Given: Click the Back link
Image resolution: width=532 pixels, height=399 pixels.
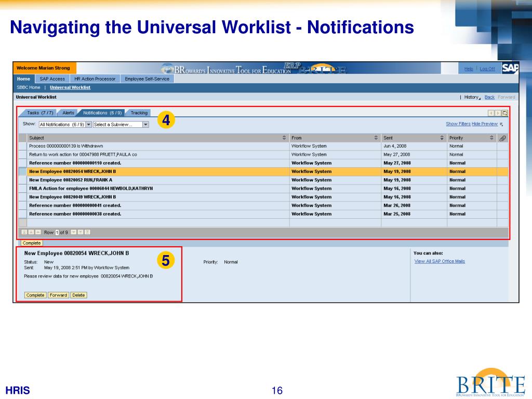Looking at the screenshot, I should [x=489, y=97].
